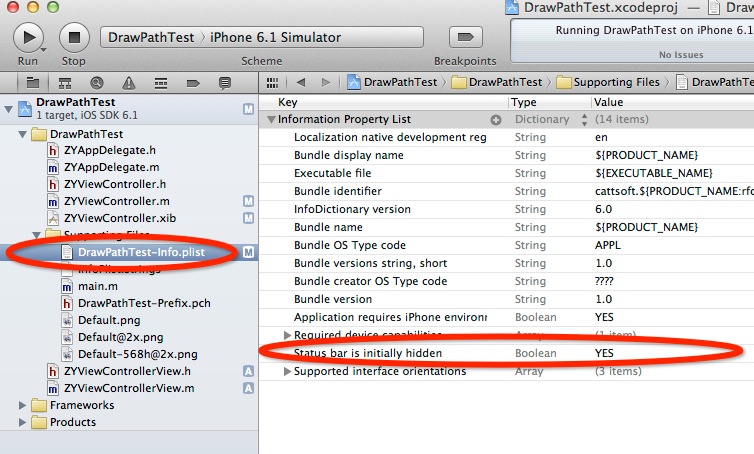Image resolution: width=754 pixels, height=454 pixels.
Task: Click YES value of Status bar row
Action: click(604, 353)
